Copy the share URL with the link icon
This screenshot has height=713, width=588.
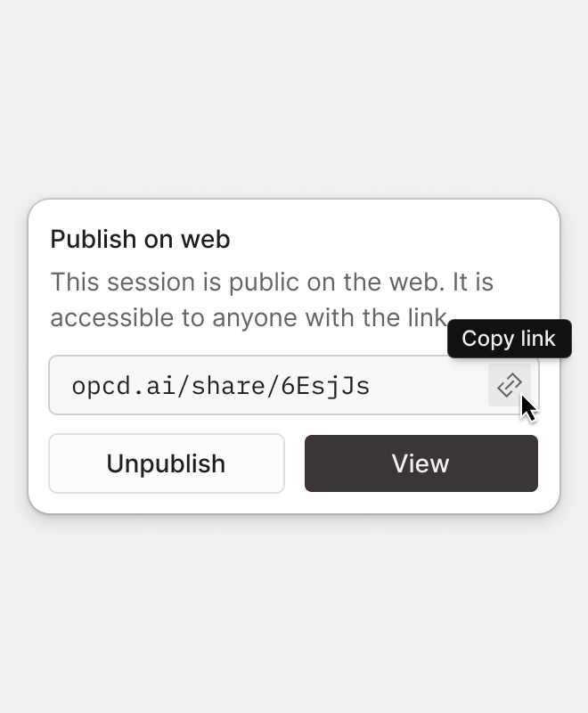coord(509,385)
